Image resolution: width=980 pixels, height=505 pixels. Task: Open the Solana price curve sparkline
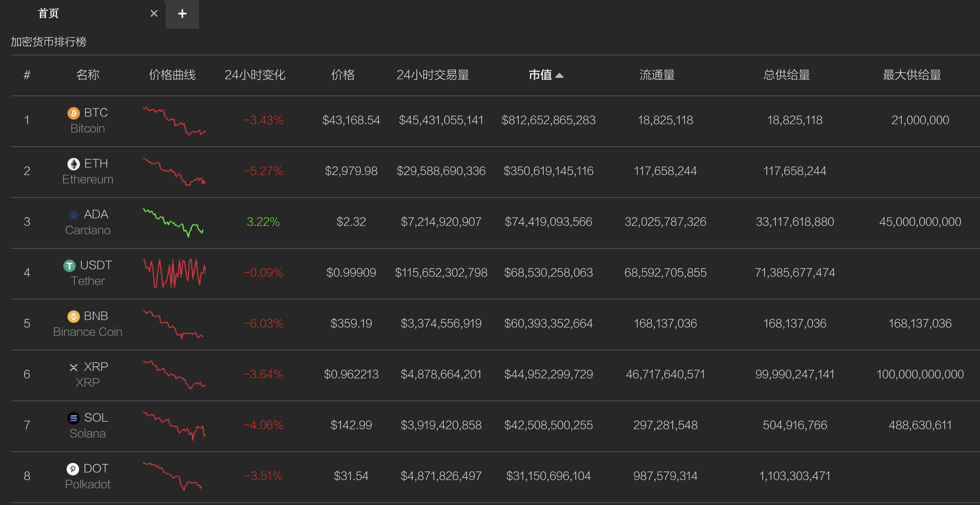pos(174,426)
